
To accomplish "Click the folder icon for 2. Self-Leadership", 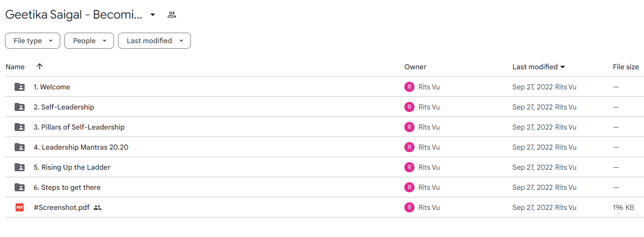I will click(20, 107).
